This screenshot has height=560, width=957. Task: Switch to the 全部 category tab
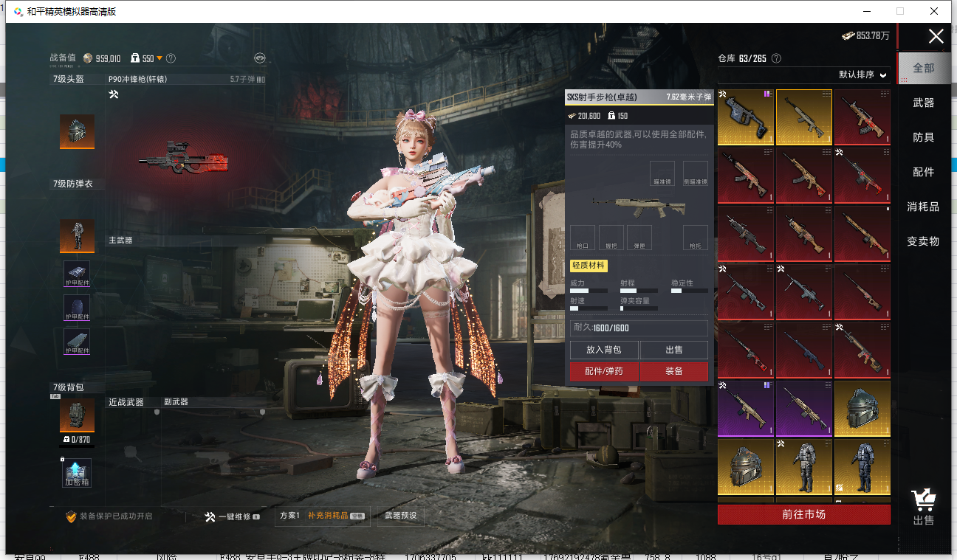point(924,68)
